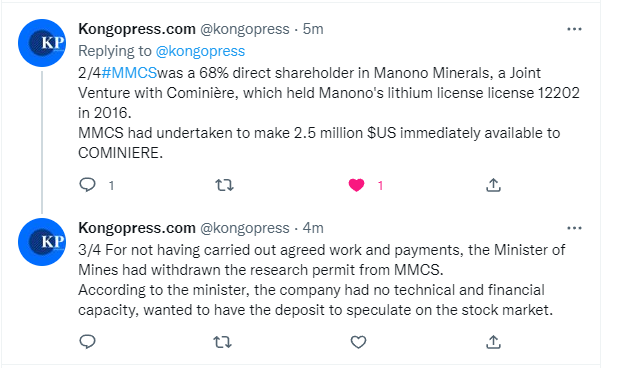The height and width of the screenshot is (368, 619).
Task: Open more options for the 4m tweet
Action: click(x=574, y=228)
